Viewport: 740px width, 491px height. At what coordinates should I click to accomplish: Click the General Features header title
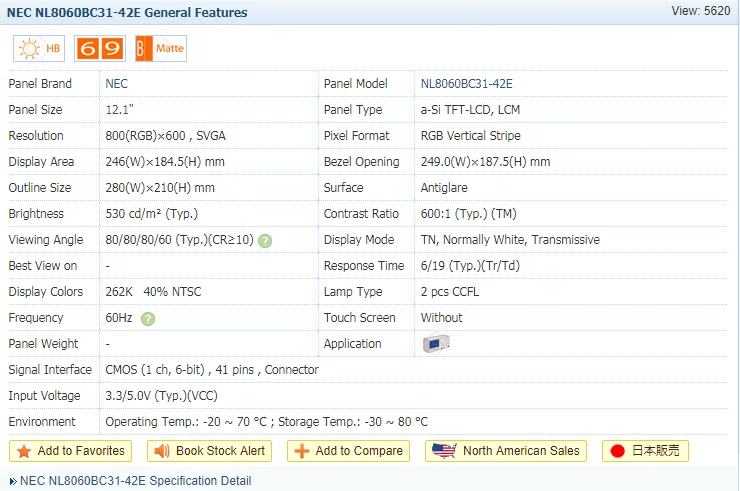click(127, 12)
